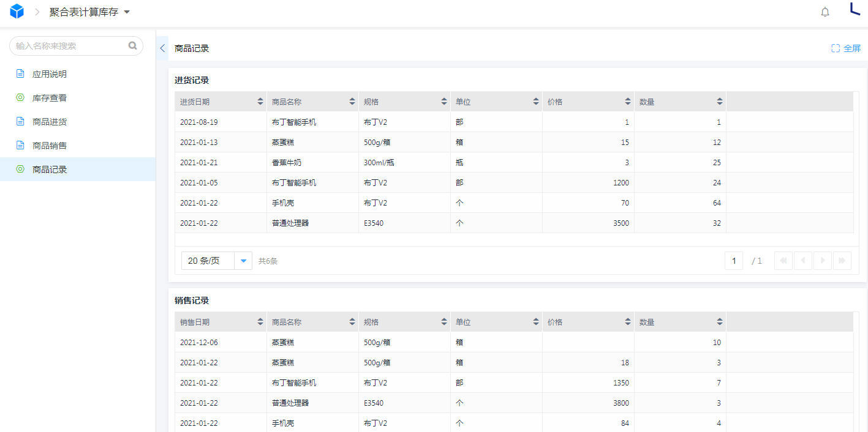Go to 商品进货 form
The width and height of the screenshot is (868, 432).
49,122
